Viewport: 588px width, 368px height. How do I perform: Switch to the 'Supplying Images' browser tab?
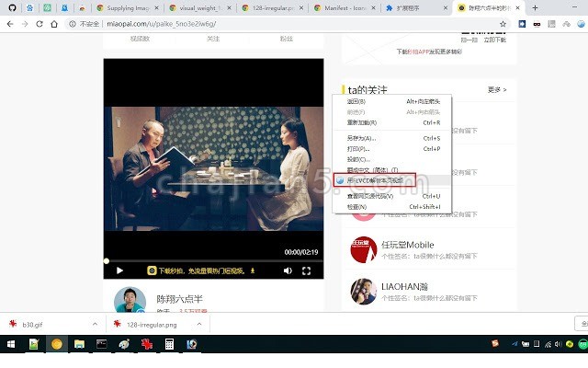pyautogui.click(x=119, y=7)
